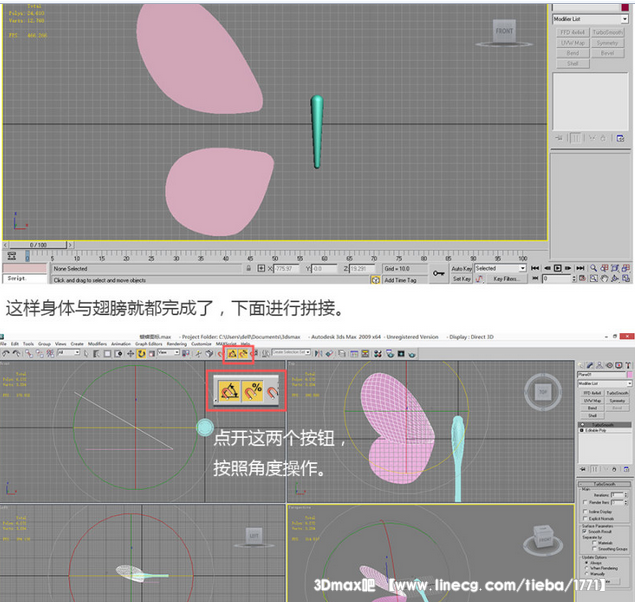Open the Tools menu
Image resolution: width=635 pixels, height=602 pixels.
[28, 344]
